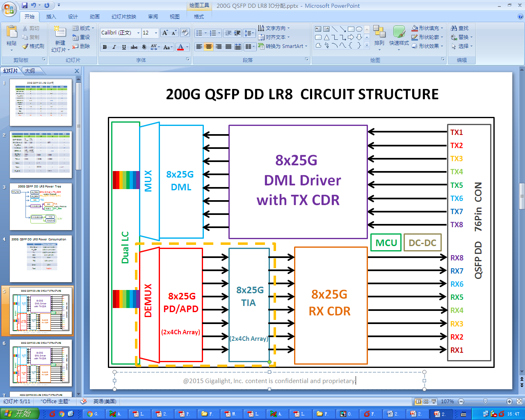The height and width of the screenshot is (420, 525).
Task: Select the rectangle shape in gallery
Action: [x=351, y=29]
